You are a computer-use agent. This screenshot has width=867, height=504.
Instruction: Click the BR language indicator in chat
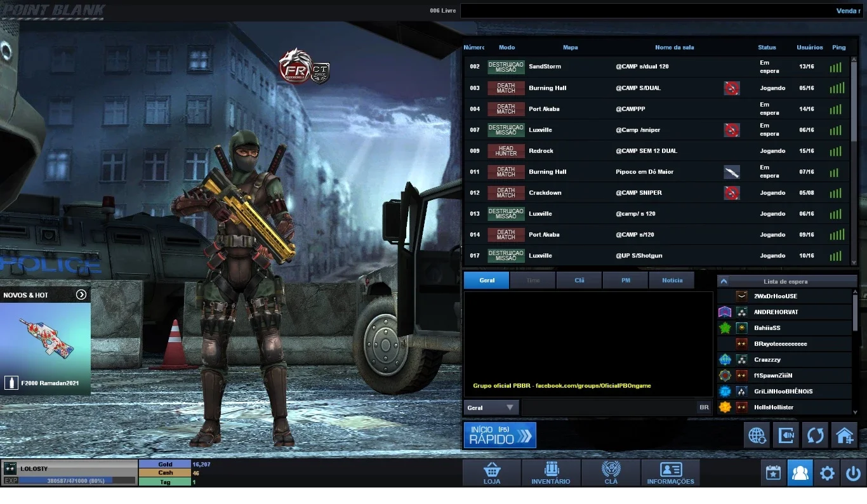click(x=704, y=408)
